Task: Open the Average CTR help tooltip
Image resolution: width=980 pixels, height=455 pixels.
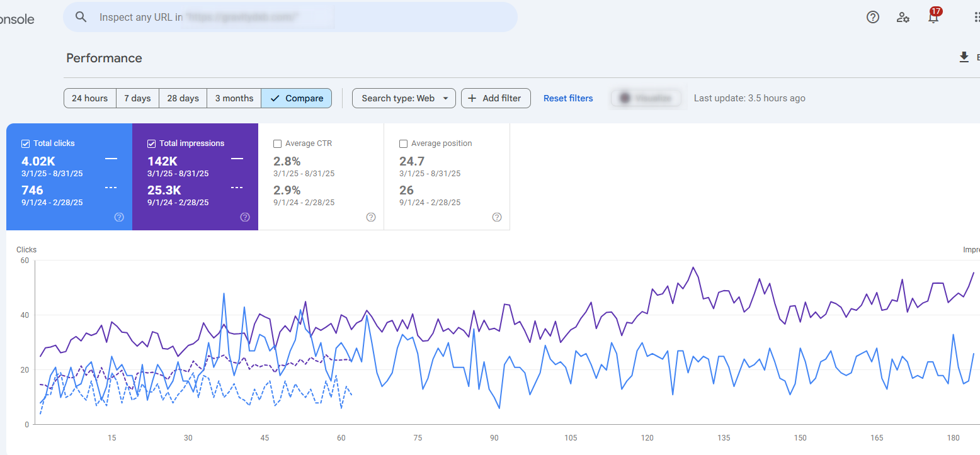Action: pyautogui.click(x=371, y=217)
